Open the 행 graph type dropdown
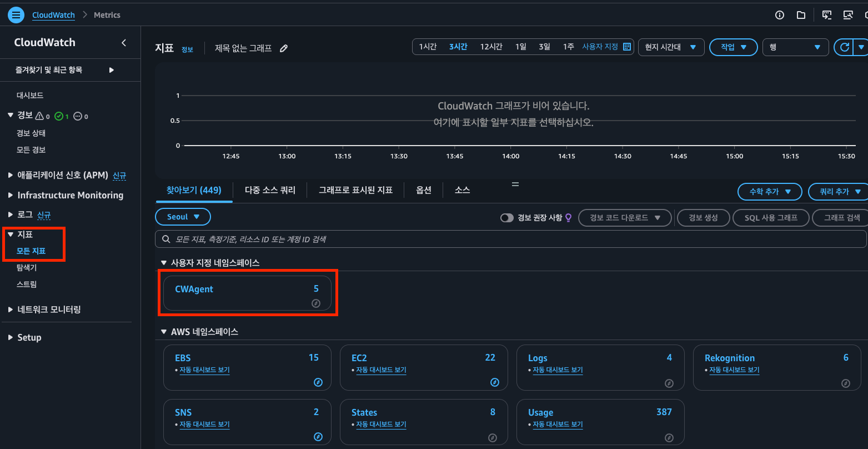 [x=796, y=47]
